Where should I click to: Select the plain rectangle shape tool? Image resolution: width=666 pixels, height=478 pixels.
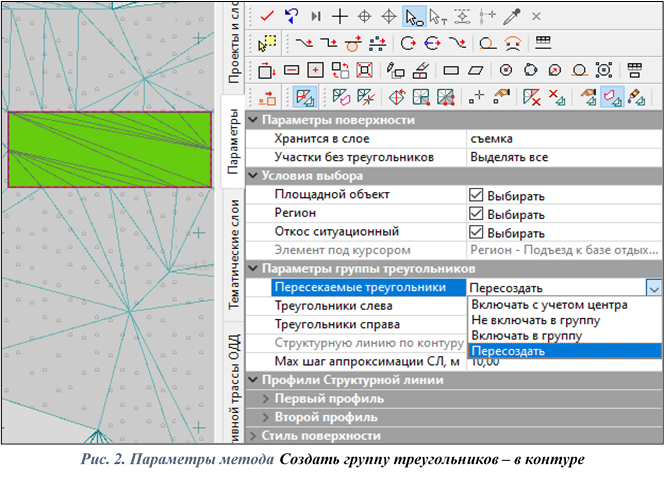pyautogui.click(x=451, y=70)
